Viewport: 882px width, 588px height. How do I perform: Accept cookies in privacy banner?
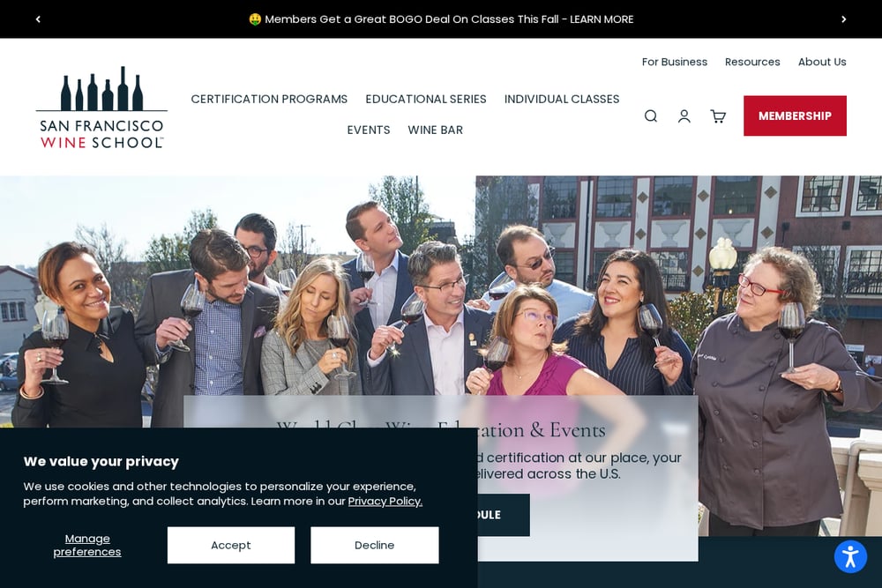[x=230, y=546]
